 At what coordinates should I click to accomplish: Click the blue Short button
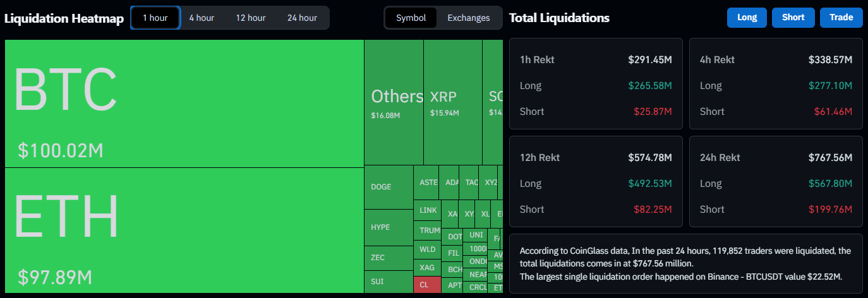[x=793, y=18]
